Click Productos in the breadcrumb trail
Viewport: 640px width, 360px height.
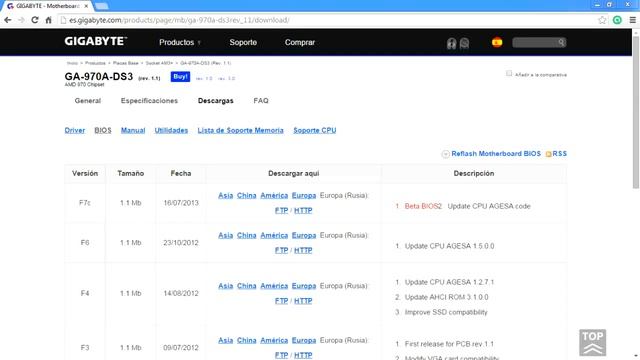[x=95, y=63]
